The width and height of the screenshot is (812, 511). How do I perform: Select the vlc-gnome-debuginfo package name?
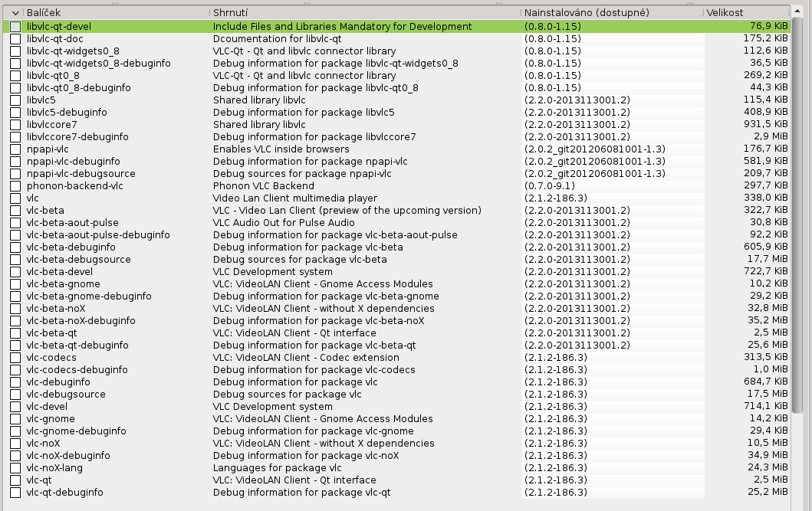point(77,431)
